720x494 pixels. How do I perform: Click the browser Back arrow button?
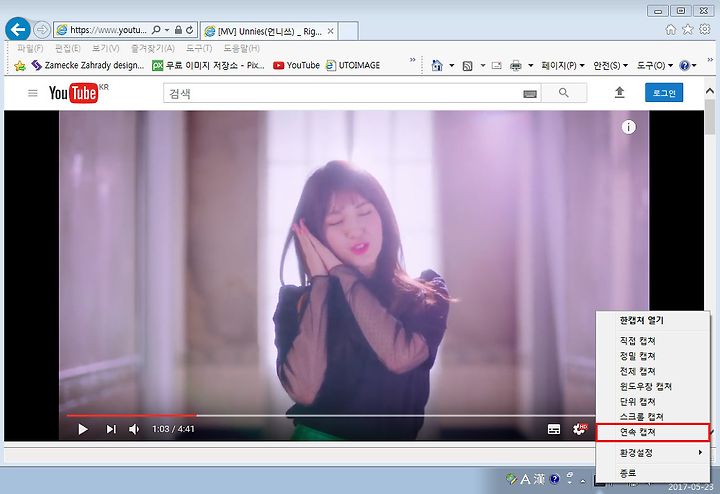coord(17,30)
